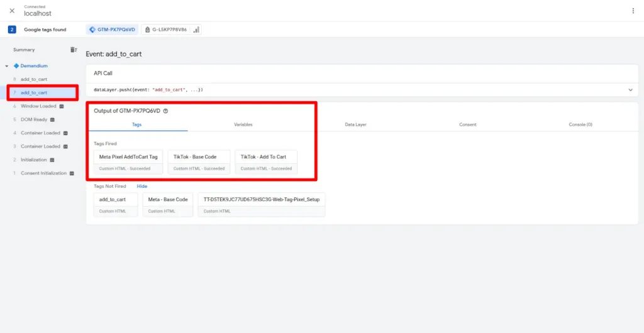Click the Google tags found label

45,30
